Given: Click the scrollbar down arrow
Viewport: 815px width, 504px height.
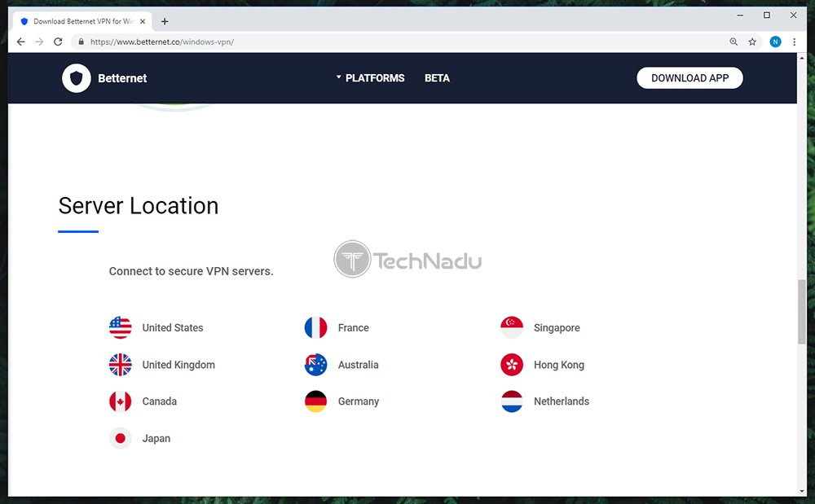Looking at the screenshot, I should click(x=802, y=491).
